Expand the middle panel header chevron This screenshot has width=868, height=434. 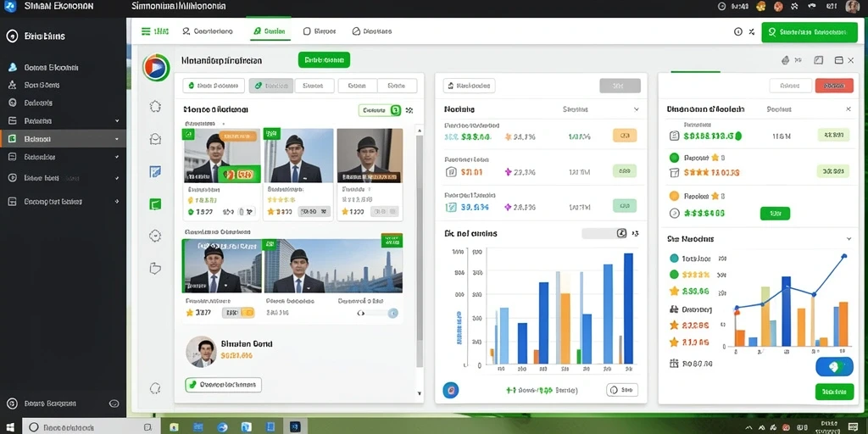click(637, 109)
